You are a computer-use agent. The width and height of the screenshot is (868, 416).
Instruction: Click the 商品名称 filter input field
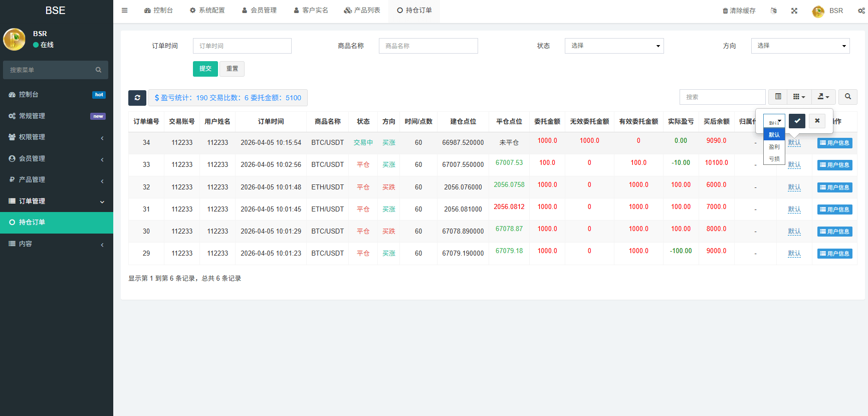pyautogui.click(x=428, y=46)
